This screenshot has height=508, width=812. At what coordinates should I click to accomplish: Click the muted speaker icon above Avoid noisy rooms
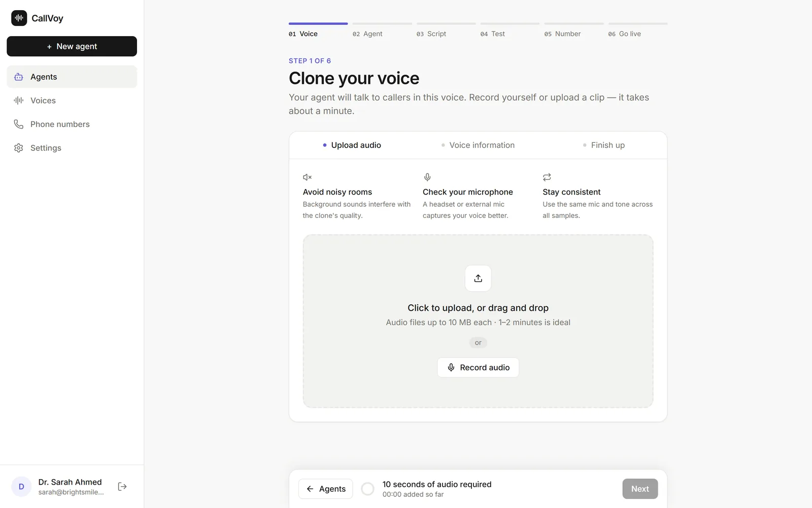(307, 177)
